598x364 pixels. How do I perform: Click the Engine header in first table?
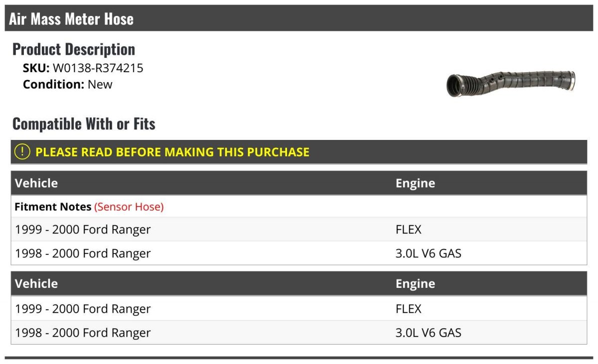(x=415, y=183)
